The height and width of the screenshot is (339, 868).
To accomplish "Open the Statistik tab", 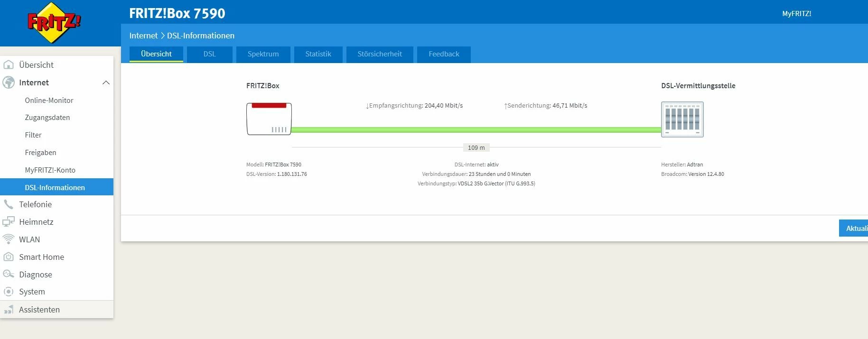I will [318, 54].
